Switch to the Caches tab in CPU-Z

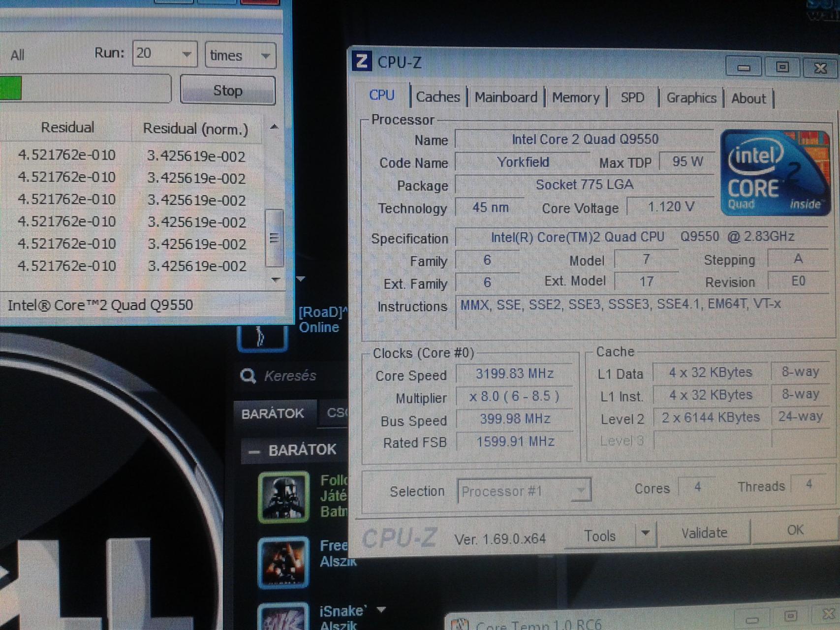click(437, 97)
